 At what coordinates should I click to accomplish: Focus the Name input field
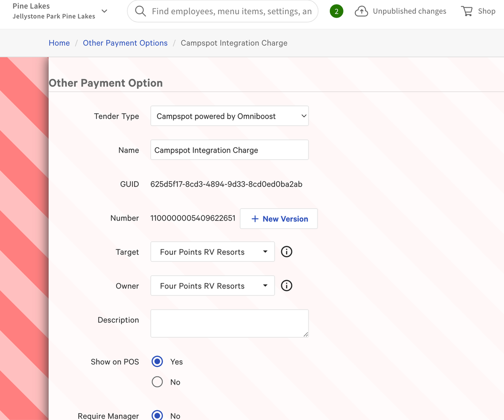coord(229,150)
